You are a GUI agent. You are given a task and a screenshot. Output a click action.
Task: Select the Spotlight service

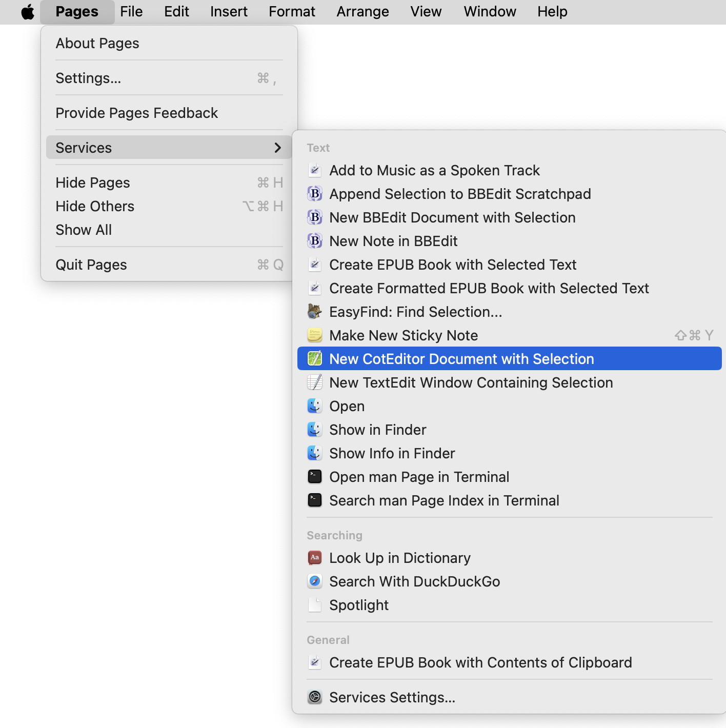pyautogui.click(x=510, y=605)
